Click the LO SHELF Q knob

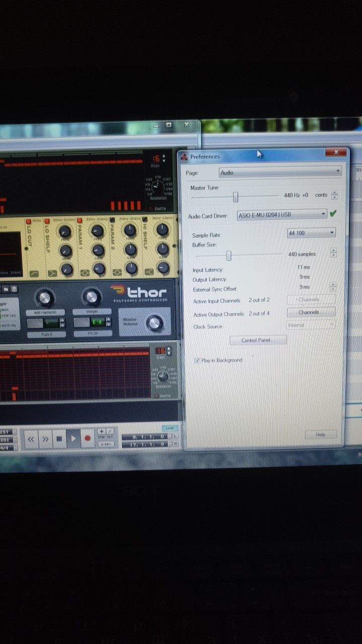pyautogui.click(x=66, y=269)
